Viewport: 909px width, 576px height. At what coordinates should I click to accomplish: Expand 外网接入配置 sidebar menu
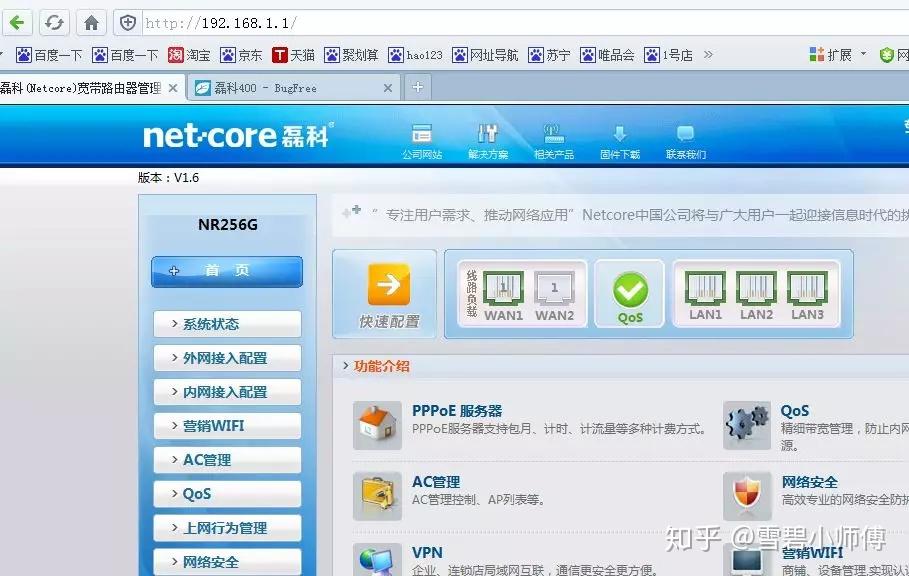click(x=227, y=358)
